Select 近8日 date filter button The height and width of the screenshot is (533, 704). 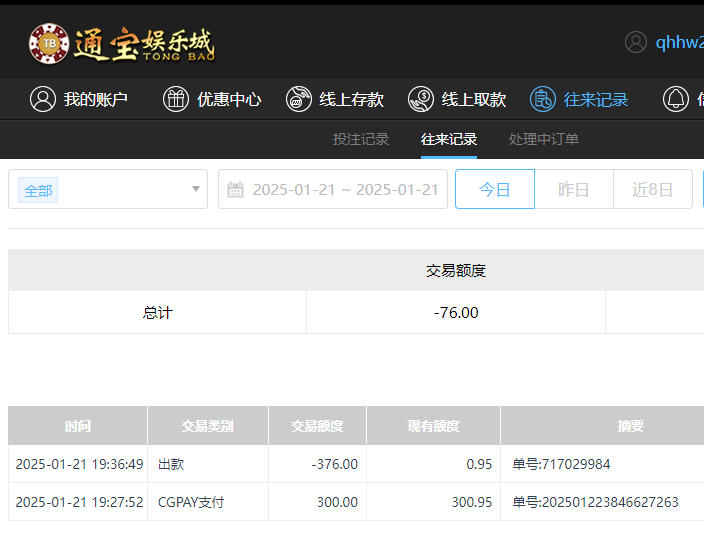click(x=653, y=189)
